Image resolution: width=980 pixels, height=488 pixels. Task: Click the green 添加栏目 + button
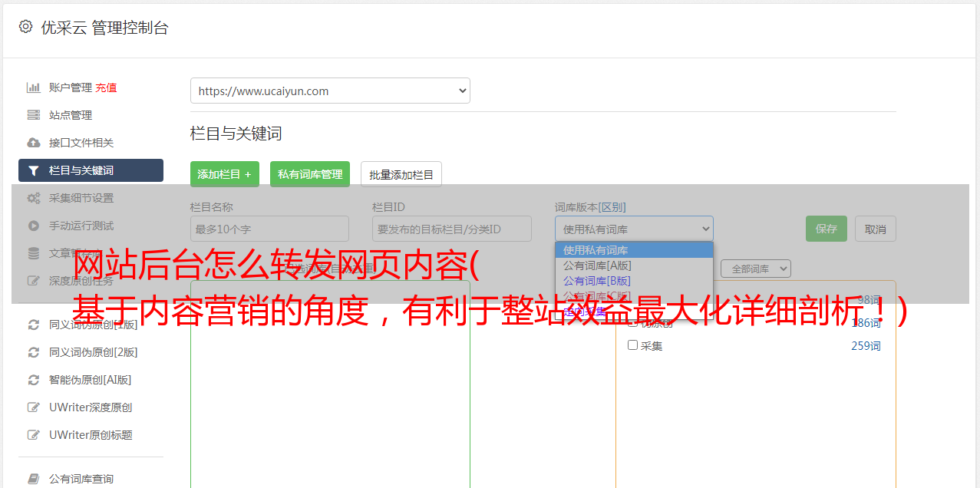(x=225, y=174)
